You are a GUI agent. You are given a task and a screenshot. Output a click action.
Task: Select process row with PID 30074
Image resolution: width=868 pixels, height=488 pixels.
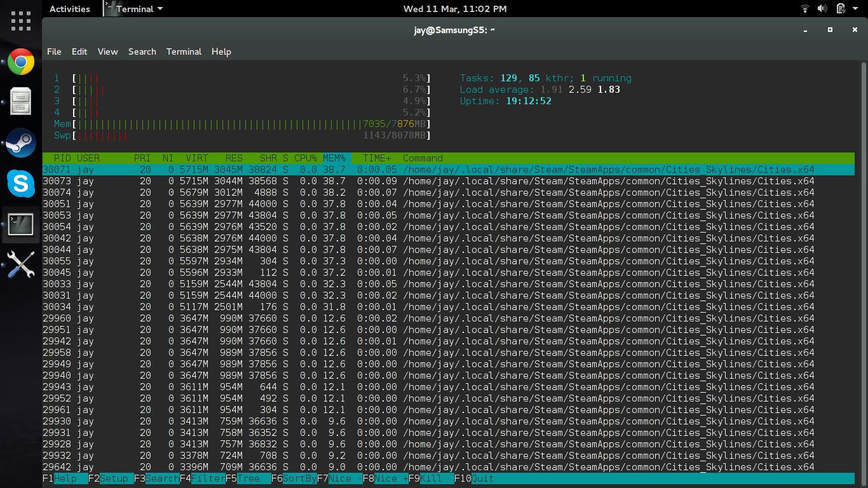pyautogui.click(x=449, y=193)
